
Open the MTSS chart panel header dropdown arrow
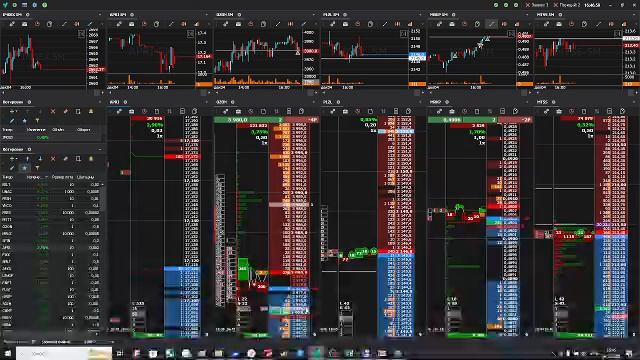click(x=635, y=15)
